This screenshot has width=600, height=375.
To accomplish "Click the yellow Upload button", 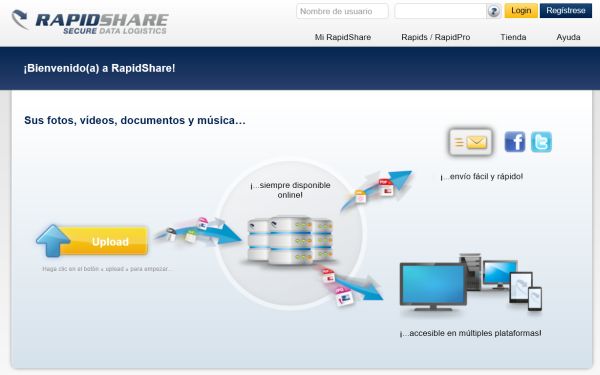I will pos(104,241).
